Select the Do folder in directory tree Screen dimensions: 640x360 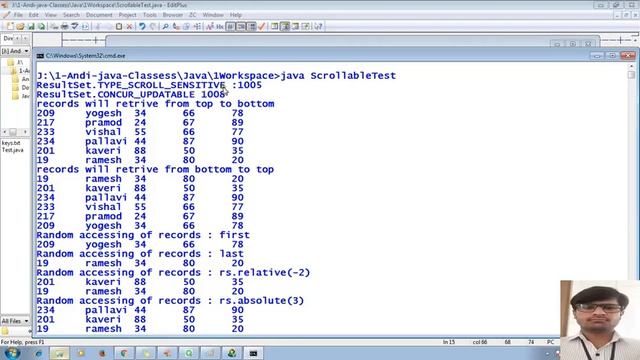[21, 88]
